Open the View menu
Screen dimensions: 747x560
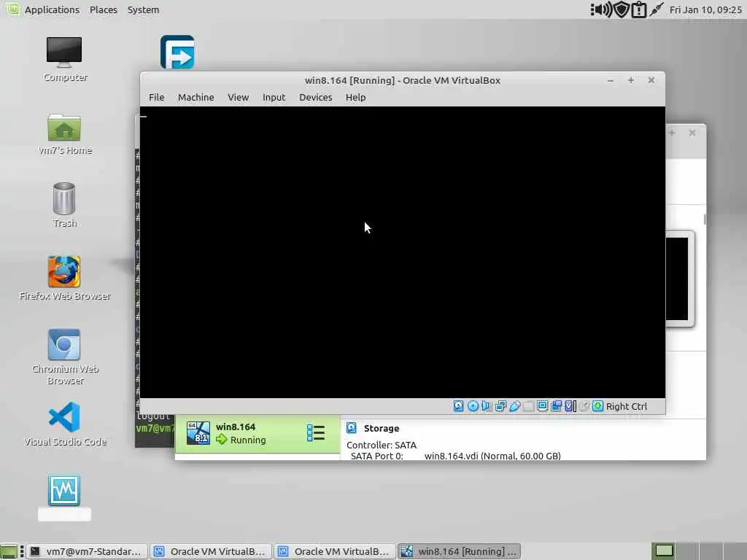238,97
